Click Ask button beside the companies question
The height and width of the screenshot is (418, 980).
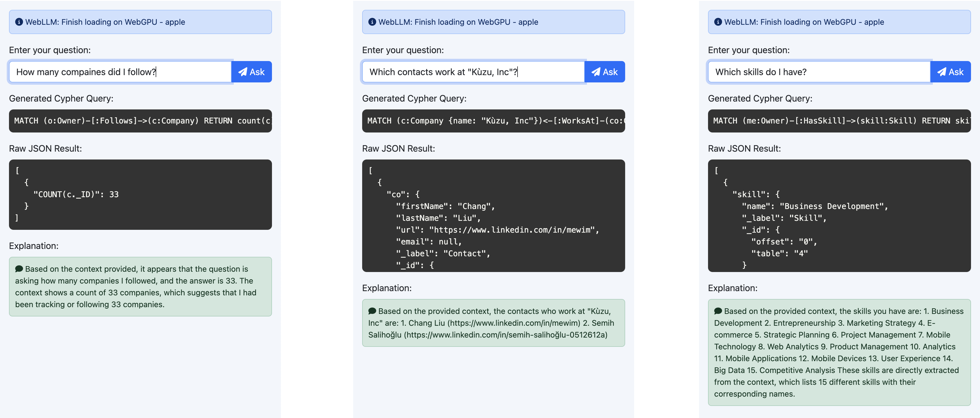tap(251, 72)
